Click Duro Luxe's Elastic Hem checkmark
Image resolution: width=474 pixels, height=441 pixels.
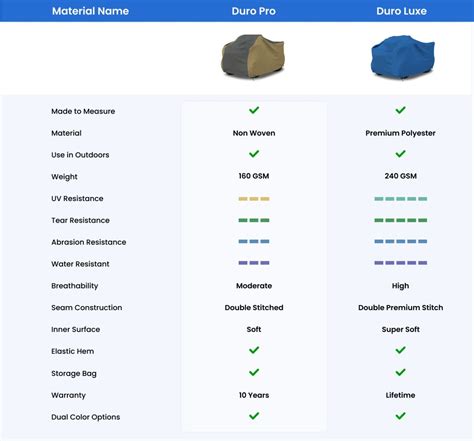[400, 350]
